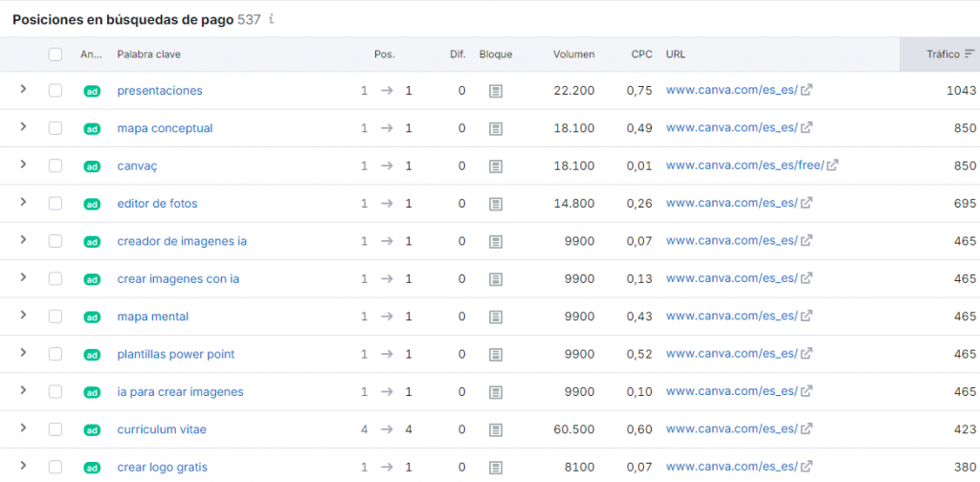Open keyword link presentaciones
The image size is (980, 482).
[x=160, y=91]
